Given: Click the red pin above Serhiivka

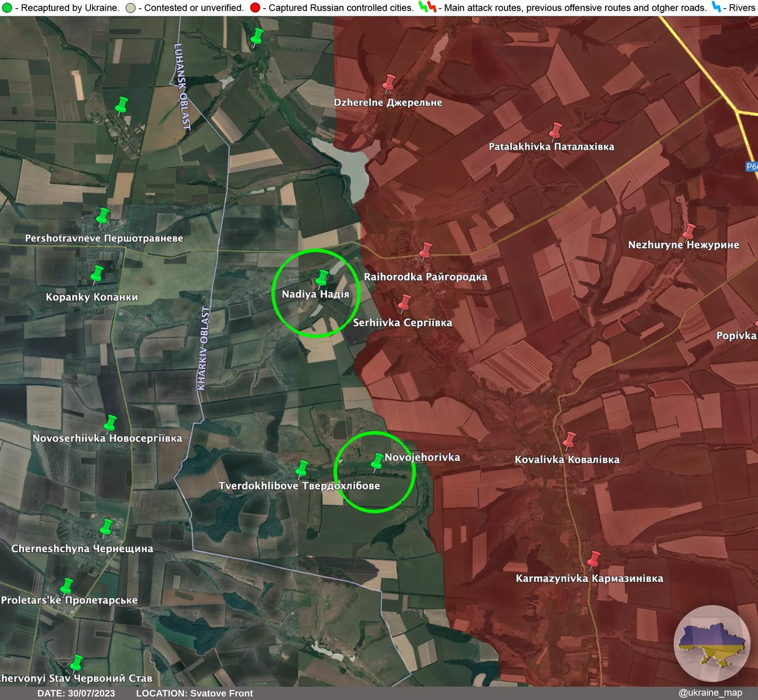Looking at the screenshot, I should point(404,303).
